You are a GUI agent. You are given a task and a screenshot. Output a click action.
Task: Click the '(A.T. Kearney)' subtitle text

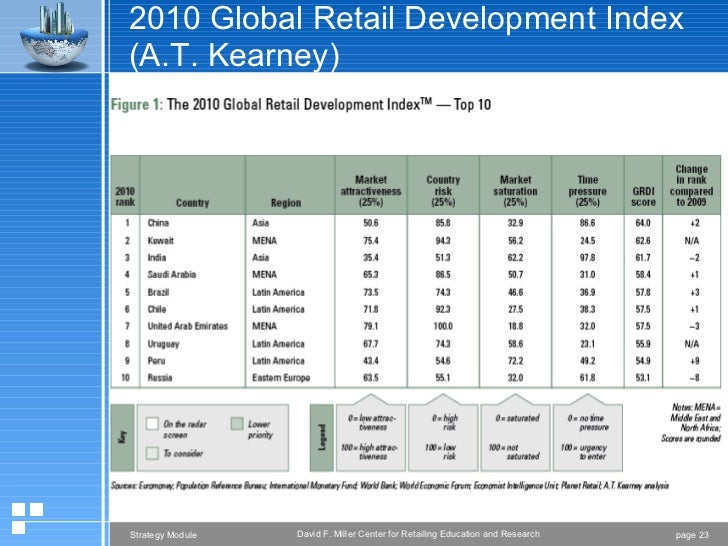[x=234, y=55]
